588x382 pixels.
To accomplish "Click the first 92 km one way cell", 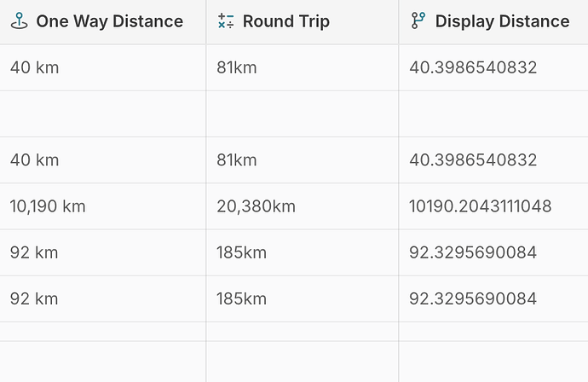I will click(103, 252).
